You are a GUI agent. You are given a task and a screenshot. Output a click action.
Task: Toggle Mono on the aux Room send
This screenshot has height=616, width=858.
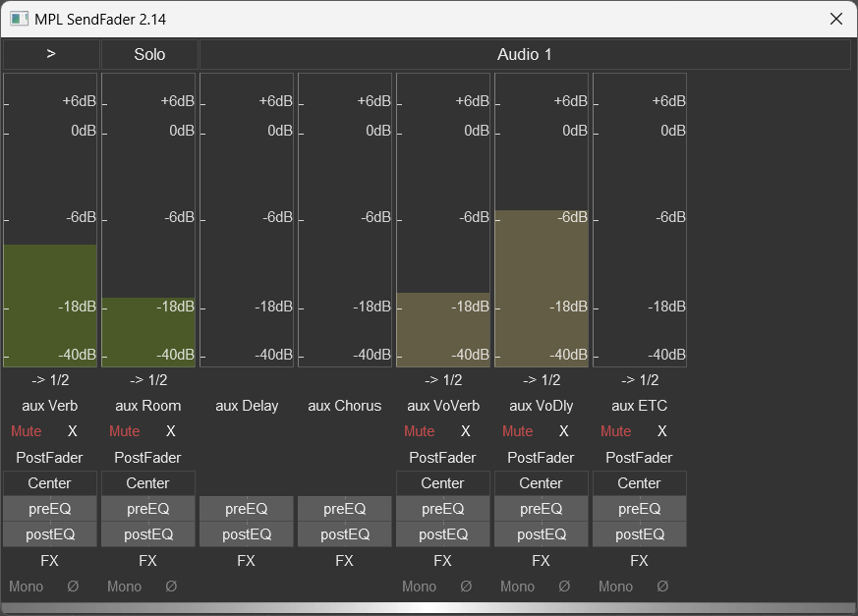coord(125,587)
